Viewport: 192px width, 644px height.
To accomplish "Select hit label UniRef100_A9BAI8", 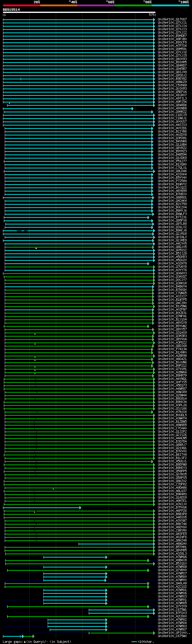I will point(172,560).
